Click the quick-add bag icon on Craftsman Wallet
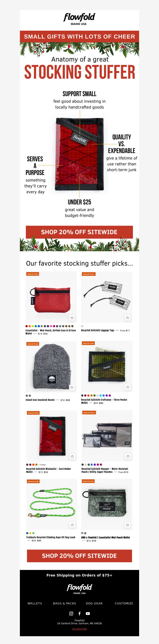 pos(128,387)
